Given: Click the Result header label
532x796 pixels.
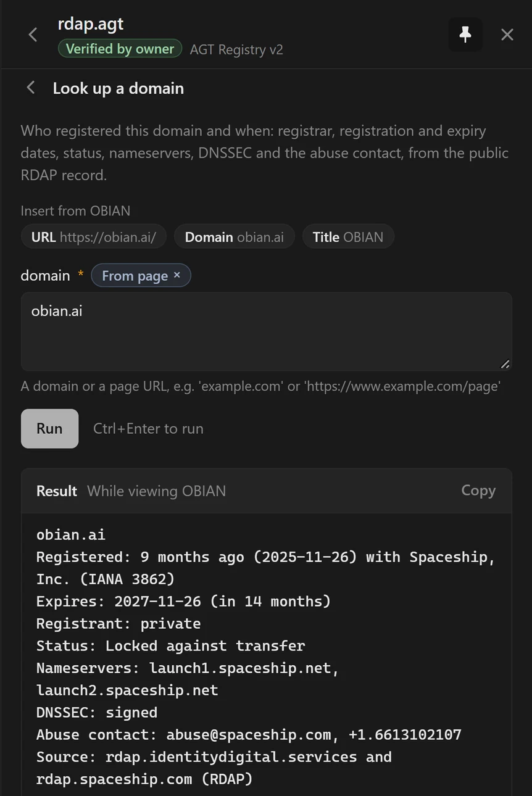Looking at the screenshot, I should pyautogui.click(x=57, y=491).
